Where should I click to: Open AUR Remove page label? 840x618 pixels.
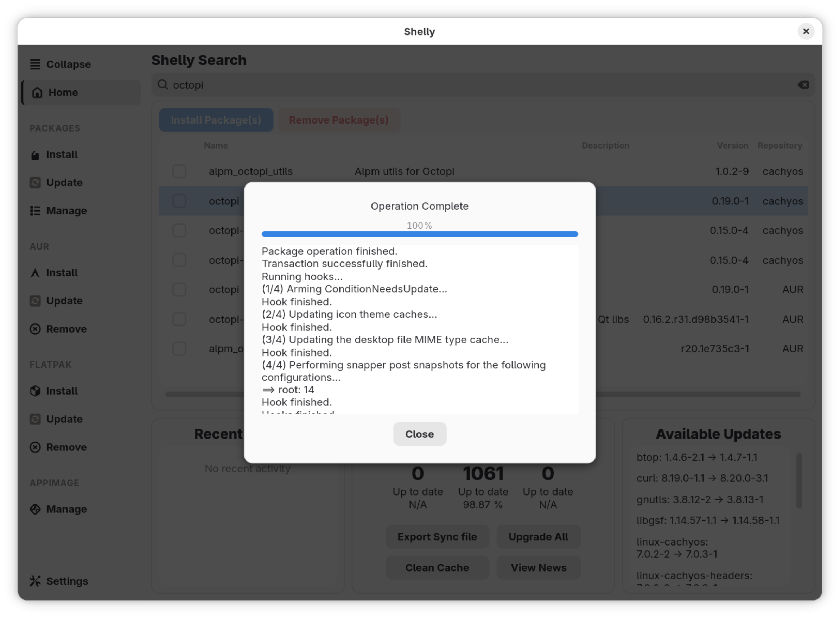pyautogui.click(x=66, y=329)
